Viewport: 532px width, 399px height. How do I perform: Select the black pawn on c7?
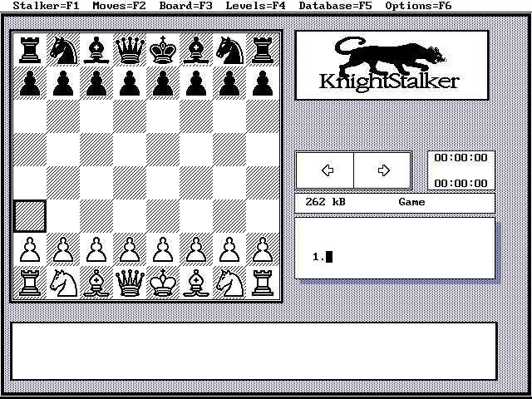pos(96,83)
